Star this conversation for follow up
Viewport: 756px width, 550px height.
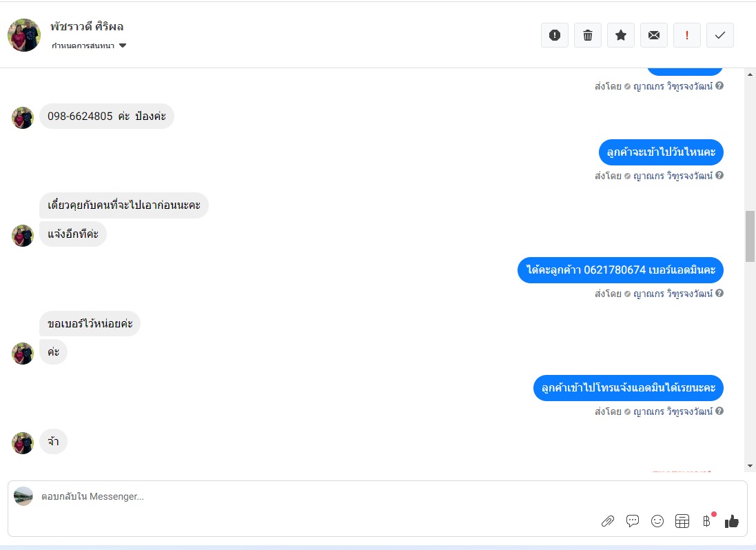tap(621, 35)
